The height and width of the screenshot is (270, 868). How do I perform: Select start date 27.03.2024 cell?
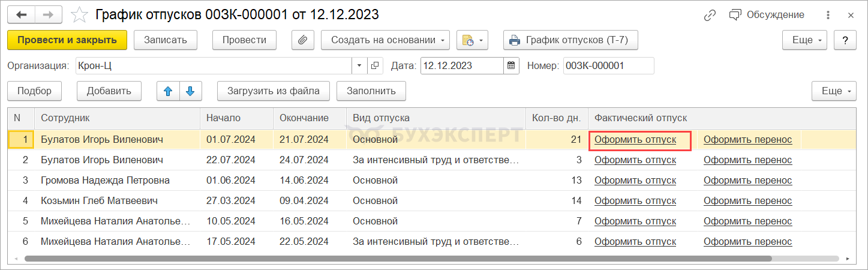(x=236, y=201)
